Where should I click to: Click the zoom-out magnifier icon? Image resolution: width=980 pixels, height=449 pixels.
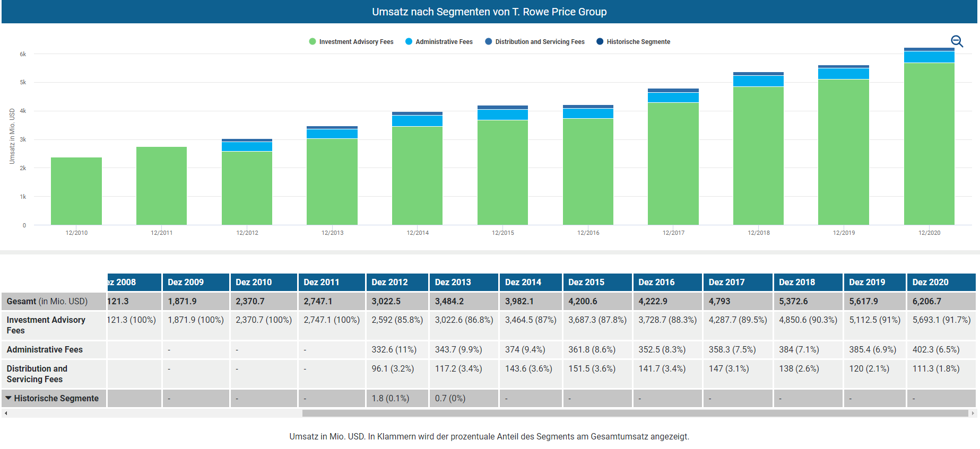(x=957, y=41)
